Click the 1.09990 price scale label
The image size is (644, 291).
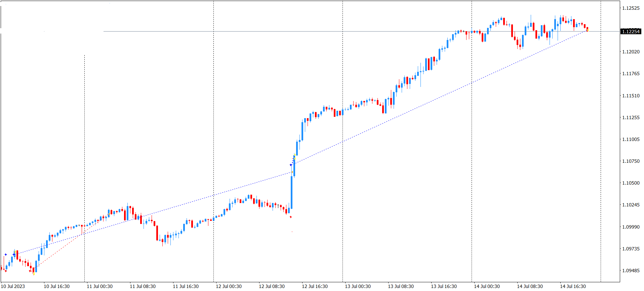tap(631, 227)
